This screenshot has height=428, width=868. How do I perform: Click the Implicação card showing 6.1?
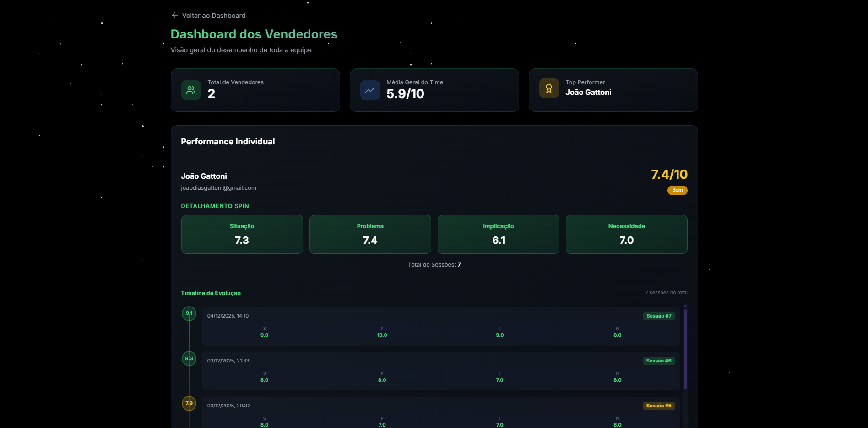coord(498,234)
